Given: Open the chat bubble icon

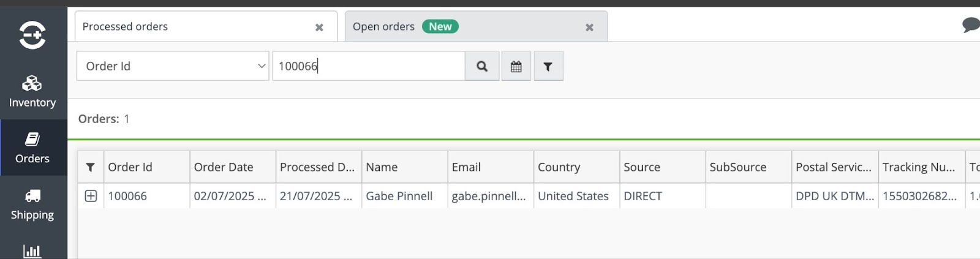Looking at the screenshot, I should (971, 25).
